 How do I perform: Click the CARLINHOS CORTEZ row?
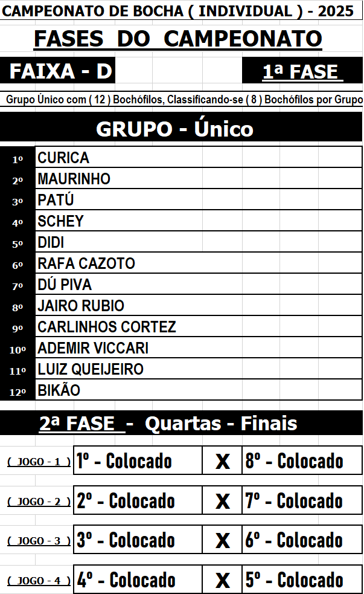199,326
